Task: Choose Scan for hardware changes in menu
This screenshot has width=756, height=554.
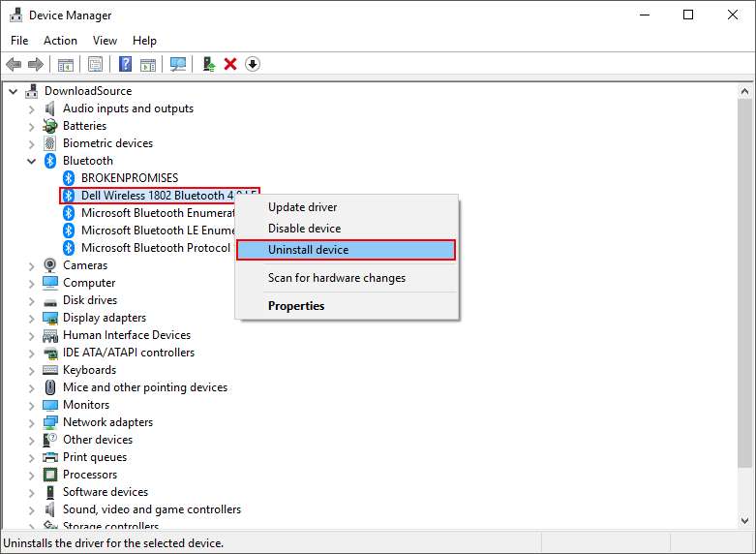Action: pos(347,278)
